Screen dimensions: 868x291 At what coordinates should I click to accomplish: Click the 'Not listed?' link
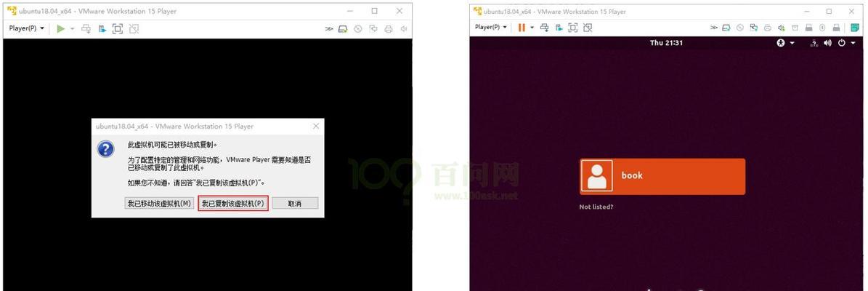pos(596,207)
